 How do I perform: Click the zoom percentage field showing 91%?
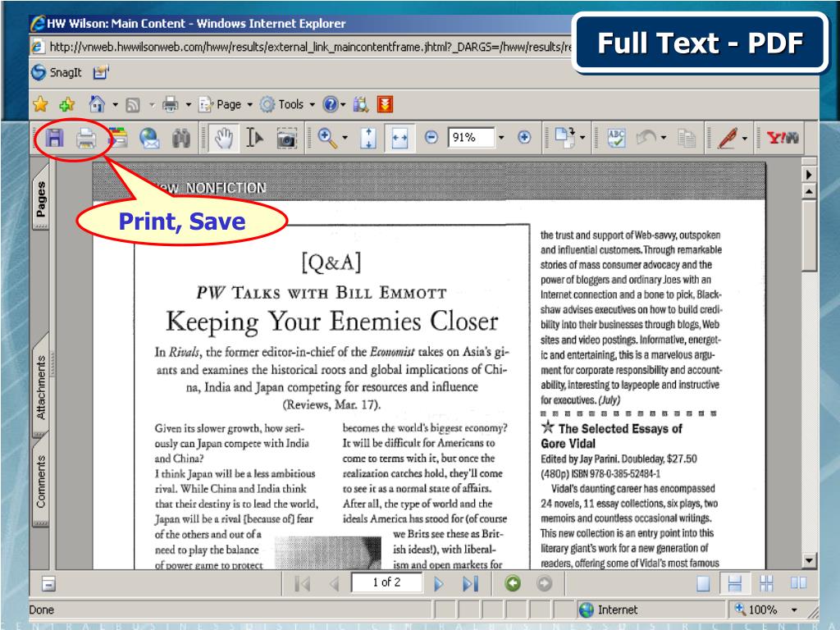(471, 138)
